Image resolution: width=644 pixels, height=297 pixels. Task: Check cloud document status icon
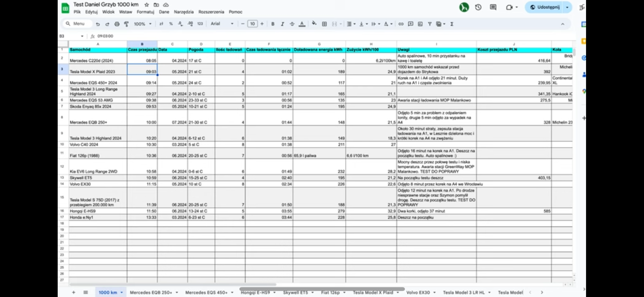pyautogui.click(x=166, y=5)
